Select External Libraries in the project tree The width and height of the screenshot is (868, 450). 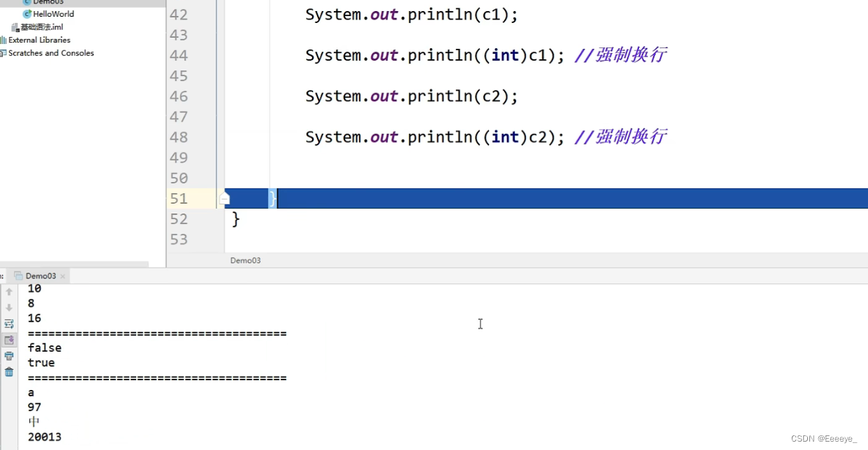(39, 40)
